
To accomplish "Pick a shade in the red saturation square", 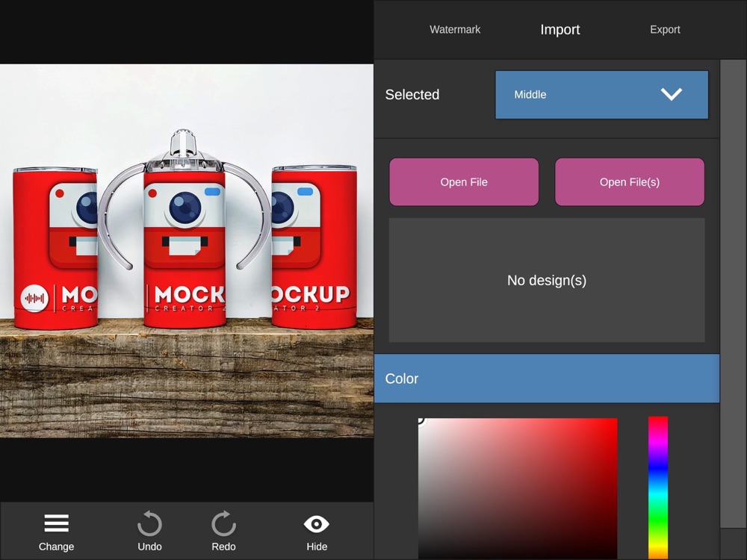I will pyautogui.click(x=518, y=488).
